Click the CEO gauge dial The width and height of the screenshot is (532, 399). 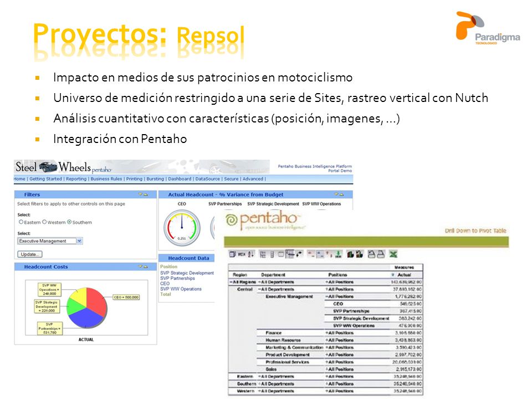point(182,228)
